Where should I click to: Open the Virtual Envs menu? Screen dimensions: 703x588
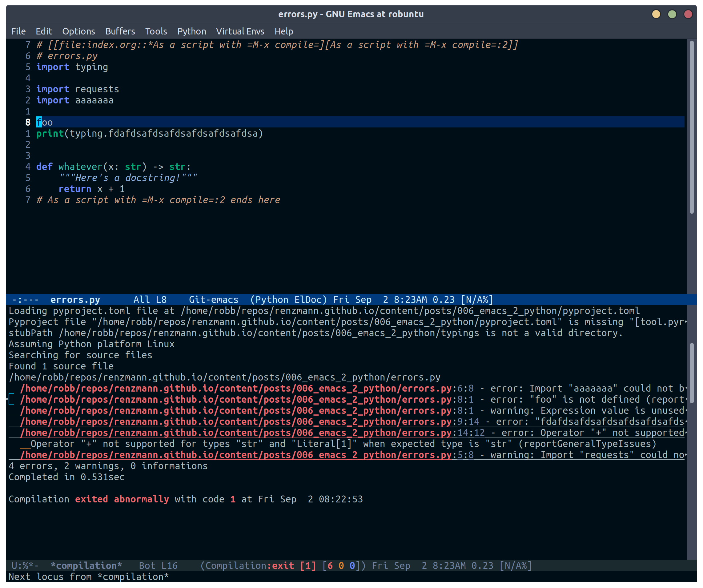[240, 31]
